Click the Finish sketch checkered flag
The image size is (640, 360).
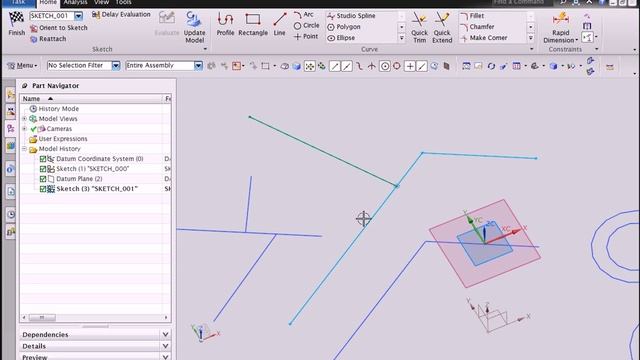pos(16,18)
